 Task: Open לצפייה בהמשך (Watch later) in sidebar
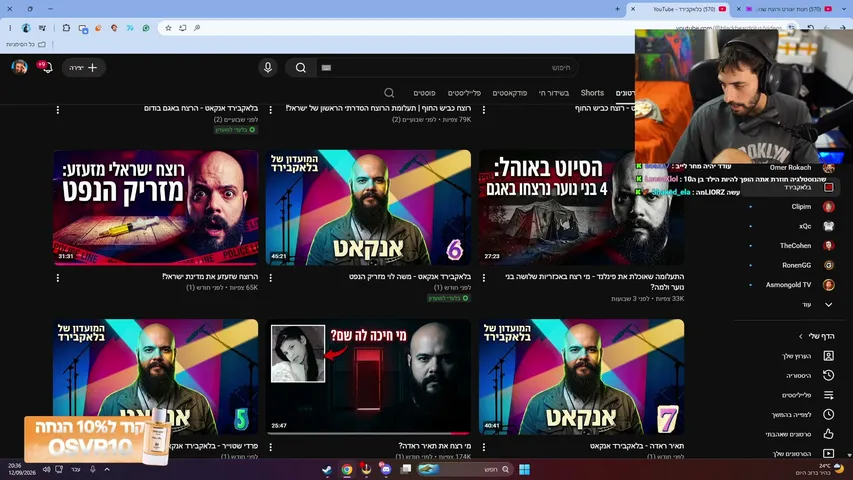pyautogui.click(x=792, y=415)
